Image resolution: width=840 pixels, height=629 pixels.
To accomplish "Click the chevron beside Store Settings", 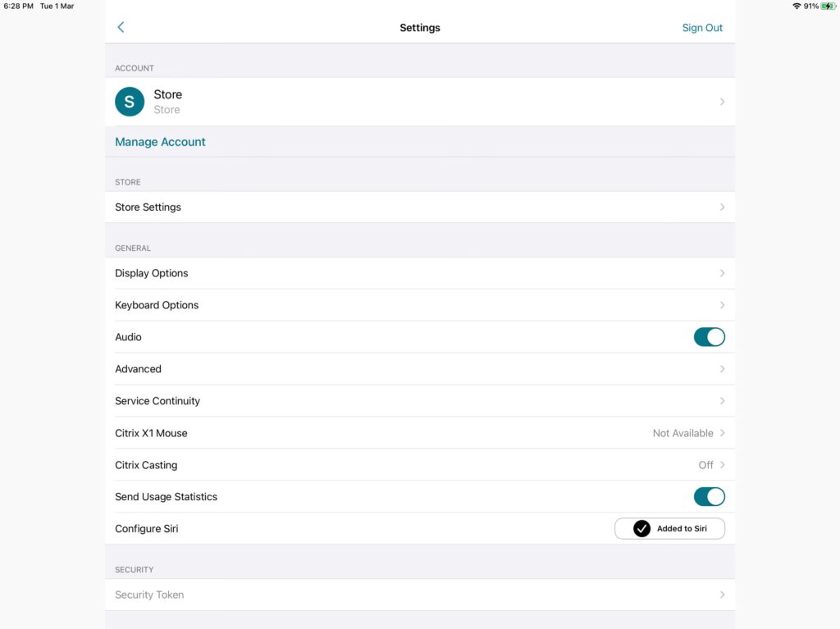I will click(722, 207).
